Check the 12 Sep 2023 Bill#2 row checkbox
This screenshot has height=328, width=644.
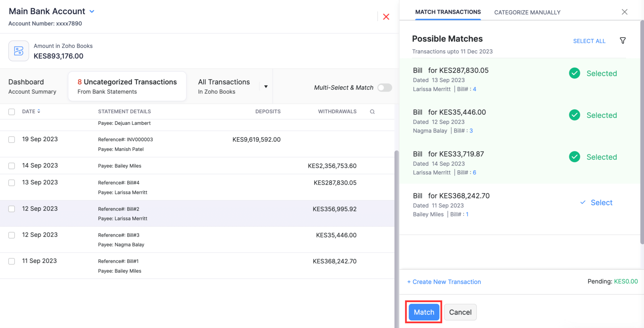[x=12, y=208]
